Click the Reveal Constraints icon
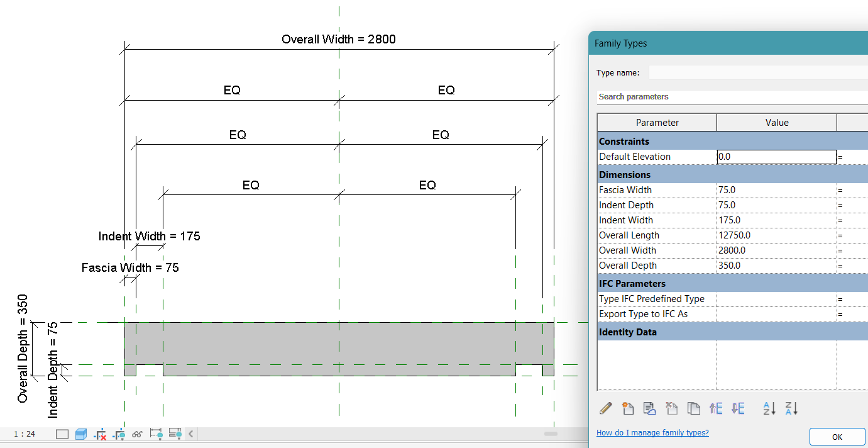This screenshot has height=448, width=868. pos(157,434)
